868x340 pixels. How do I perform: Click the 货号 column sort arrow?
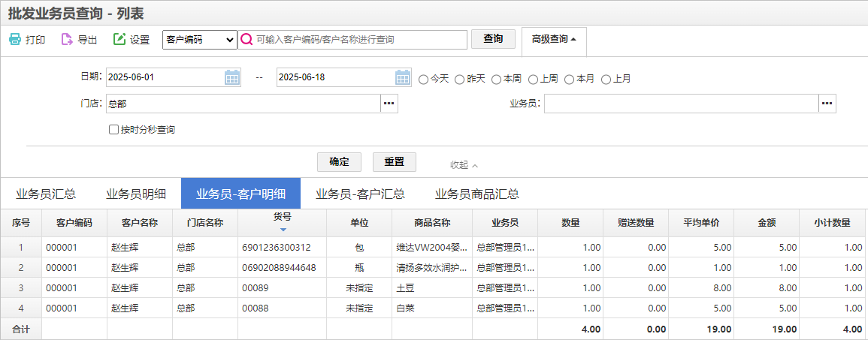tap(283, 230)
